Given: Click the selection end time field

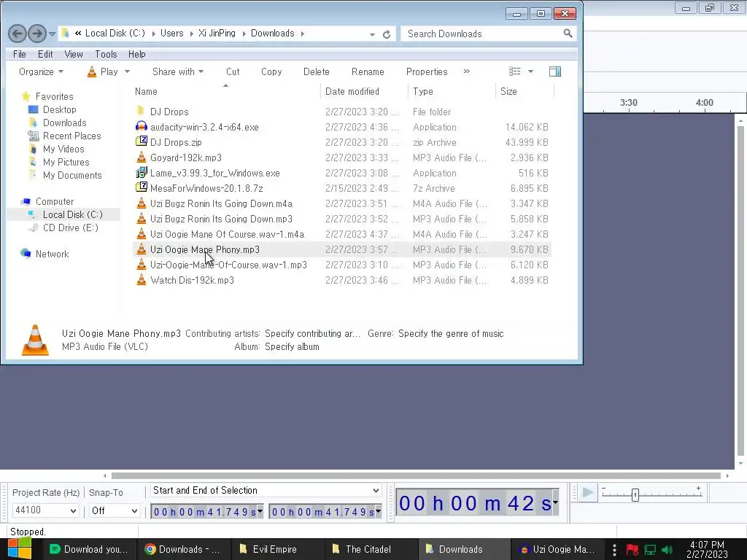Looking at the screenshot, I should pos(325,512).
